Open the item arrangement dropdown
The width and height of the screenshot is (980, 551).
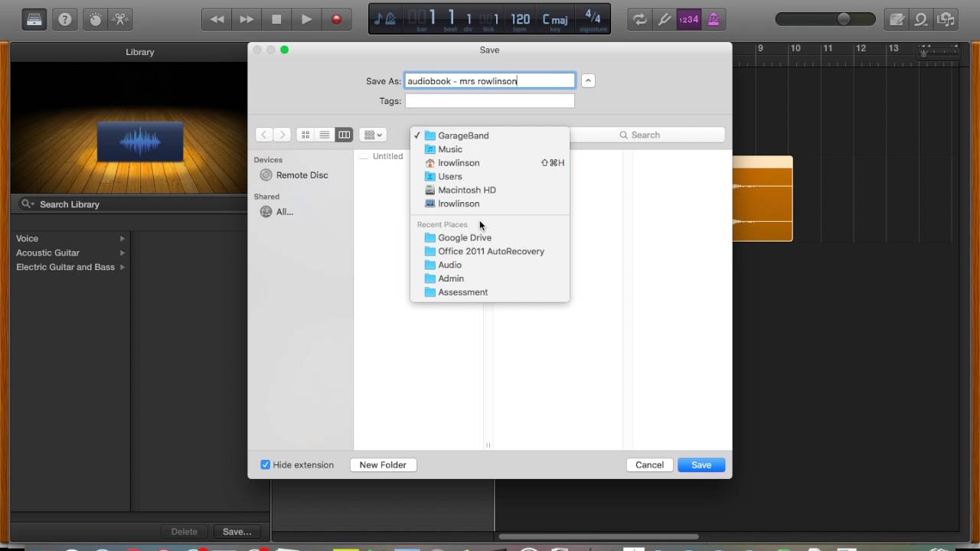tap(373, 135)
